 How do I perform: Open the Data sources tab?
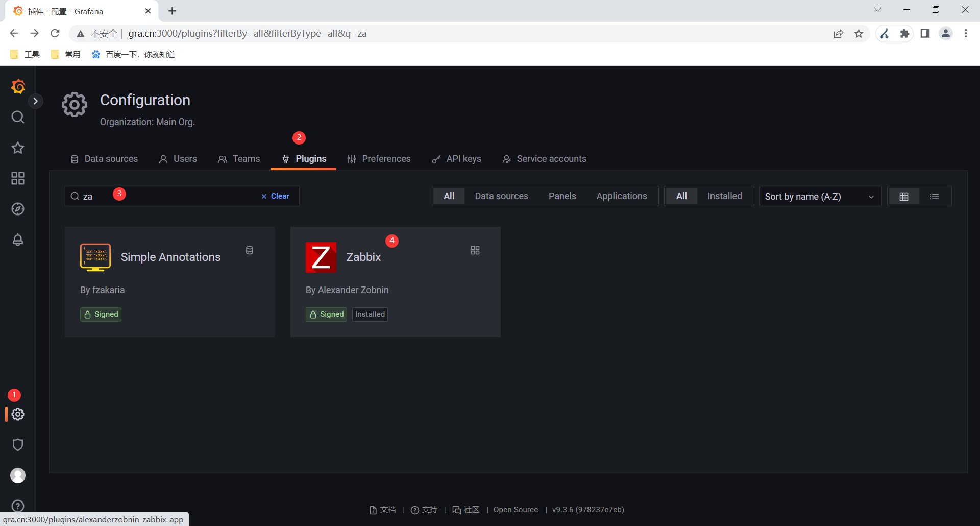point(104,159)
